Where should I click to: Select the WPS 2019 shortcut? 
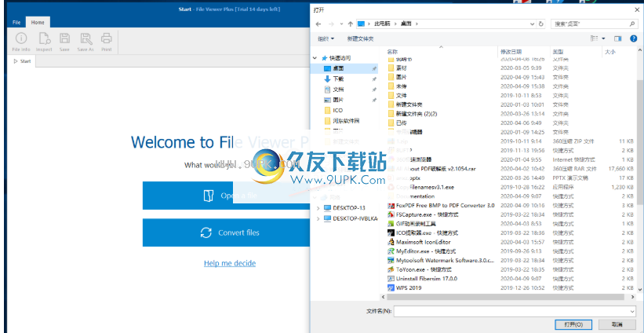click(x=405, y=287)
